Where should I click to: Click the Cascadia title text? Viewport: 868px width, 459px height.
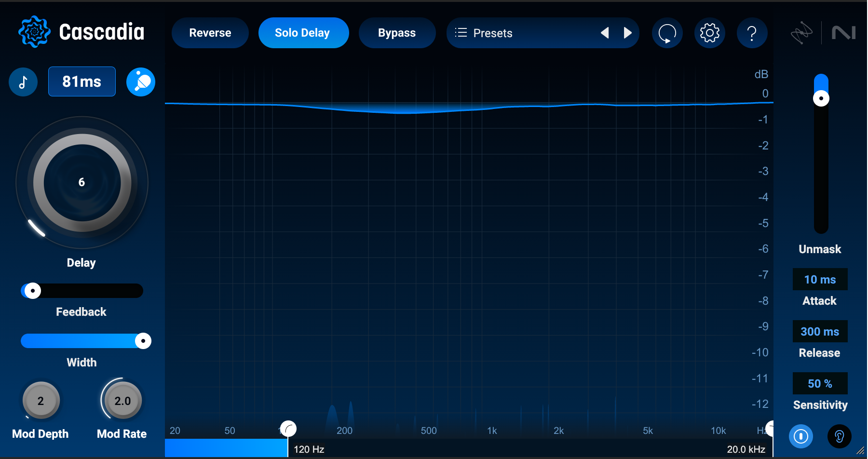tap(102, 32)
